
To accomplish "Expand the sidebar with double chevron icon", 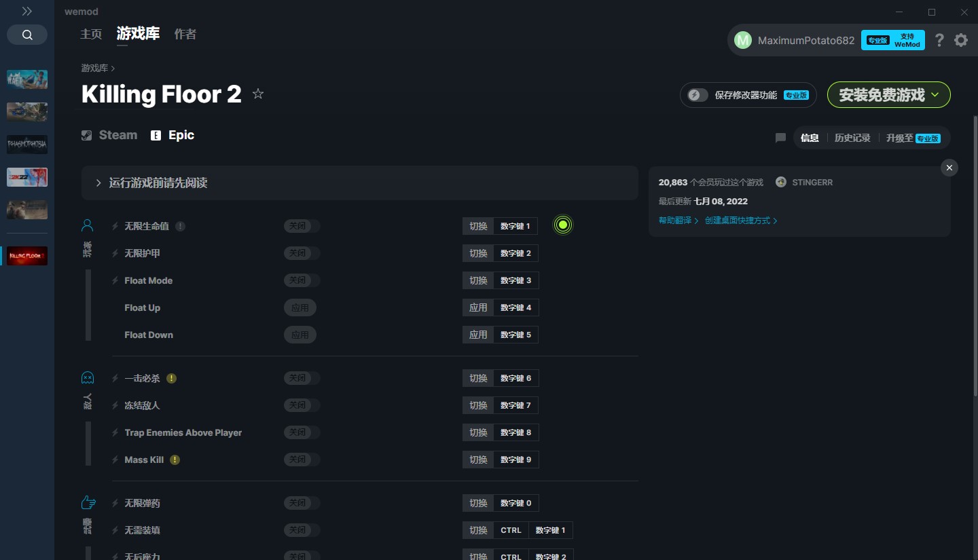I will (27, 12).
